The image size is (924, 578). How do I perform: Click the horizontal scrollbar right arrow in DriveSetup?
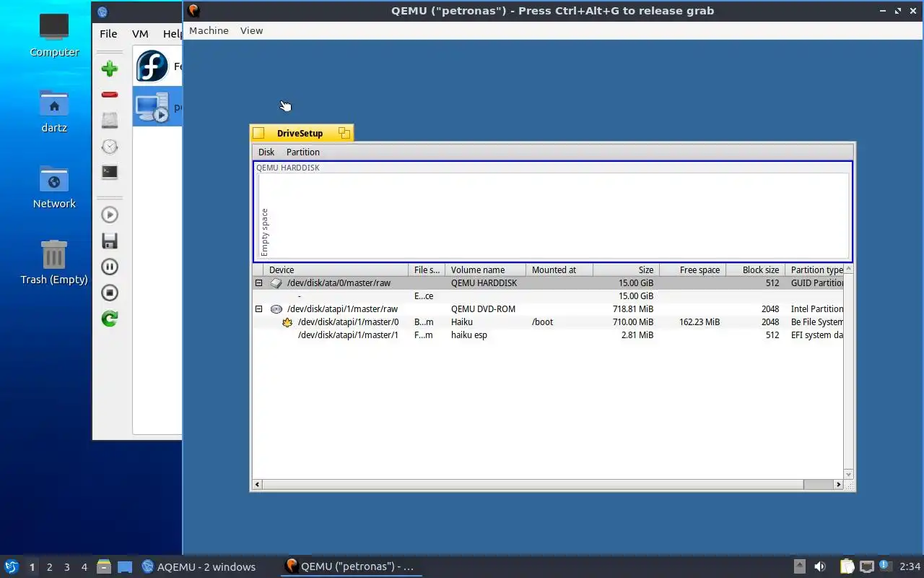pyautogui.click(x=838, y=484)
